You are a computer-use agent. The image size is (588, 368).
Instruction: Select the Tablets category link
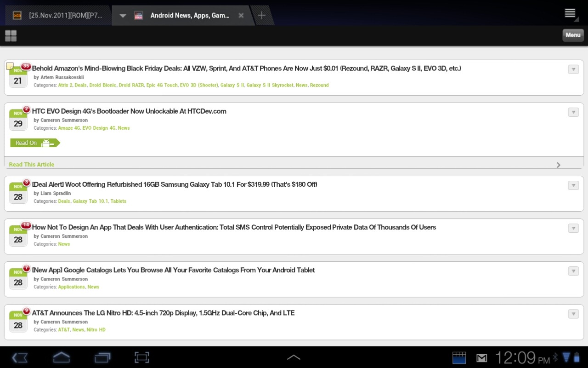point(119,201)
